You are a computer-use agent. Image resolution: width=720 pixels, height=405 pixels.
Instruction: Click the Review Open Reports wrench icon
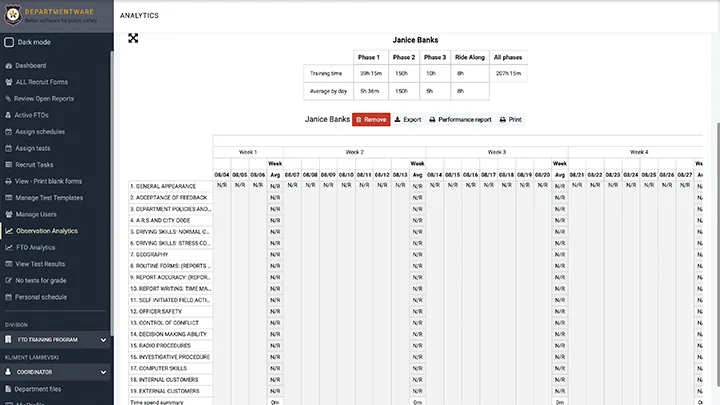[x=8, y=99]
